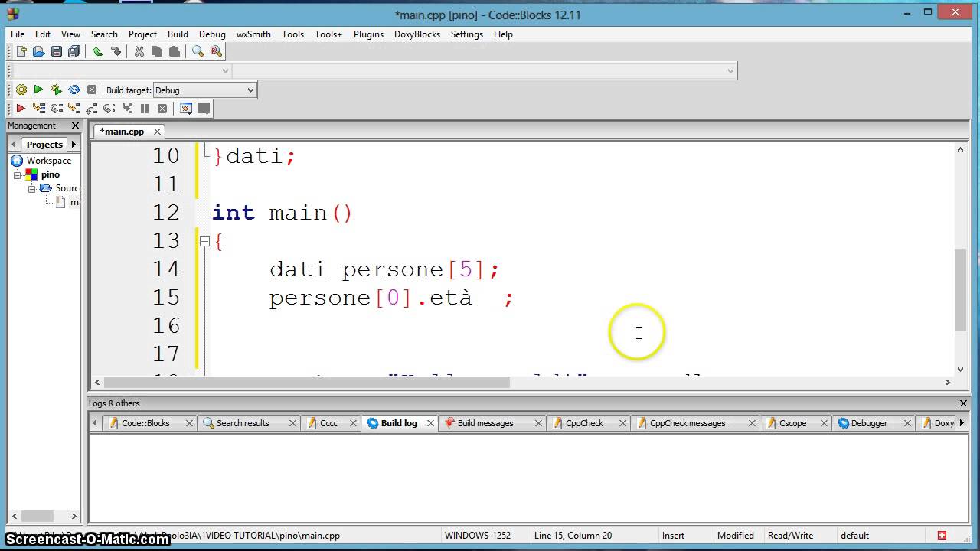Select the pino project in tree
Image resolution: width=980 pixels, height=551 pixels.
(x=50, y=174)
